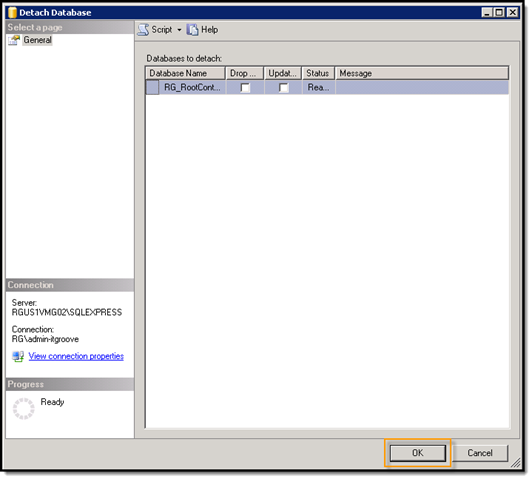Click the window resize grip corner

[516, 463]
